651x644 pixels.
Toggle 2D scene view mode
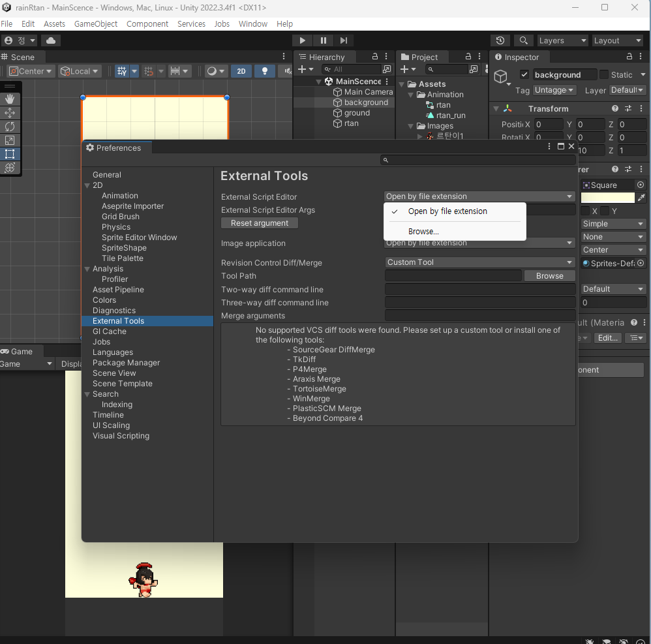(x=241, y=71)
